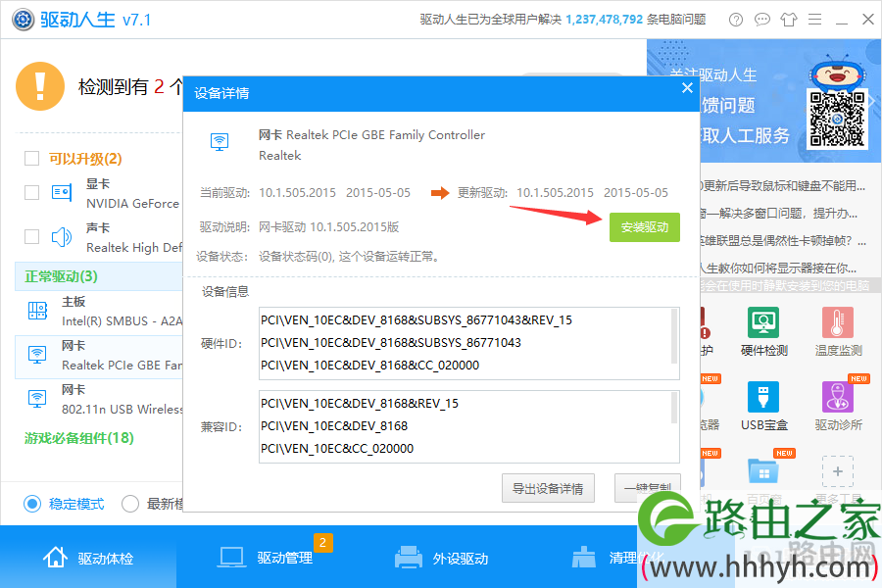
Task: Open 硬件检测 hardware detection tool
Action: pyautogui.click(x=763, y=332)
